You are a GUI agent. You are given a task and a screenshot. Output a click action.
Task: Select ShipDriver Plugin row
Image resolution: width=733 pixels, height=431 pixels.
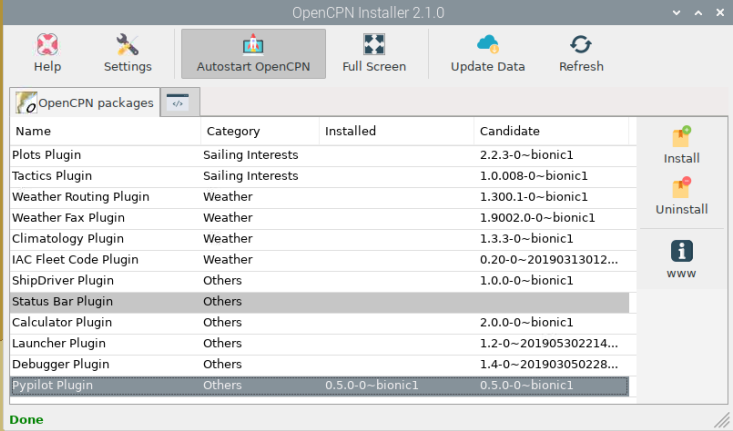point(320,280)
